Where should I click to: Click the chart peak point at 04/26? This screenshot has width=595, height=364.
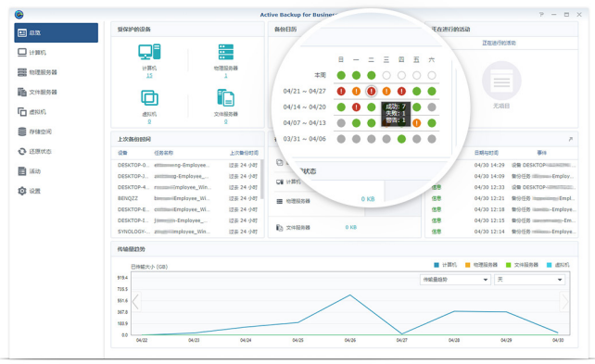[x=350, y=295]
